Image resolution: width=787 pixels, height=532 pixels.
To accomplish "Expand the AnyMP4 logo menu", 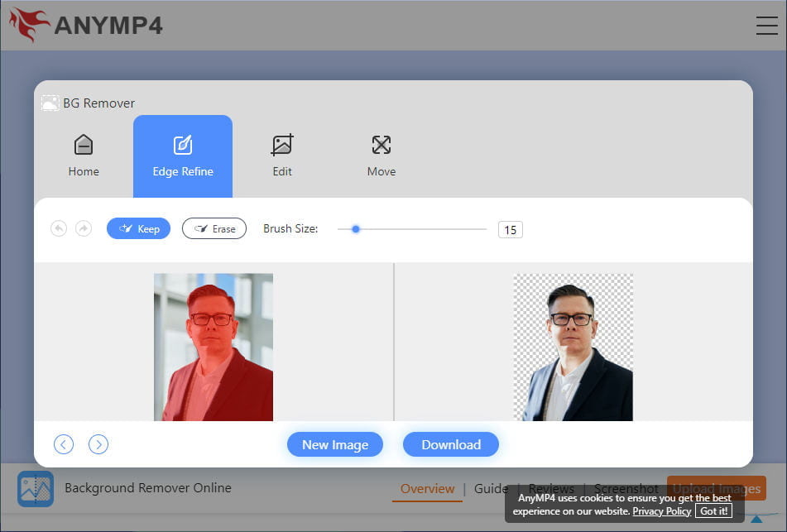I will [87, 25].
